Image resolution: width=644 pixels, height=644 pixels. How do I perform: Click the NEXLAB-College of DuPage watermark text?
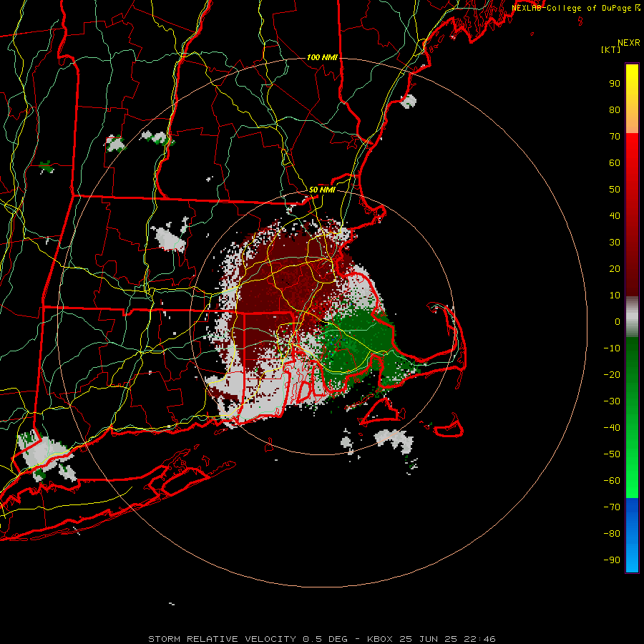[x=572, y=8]
